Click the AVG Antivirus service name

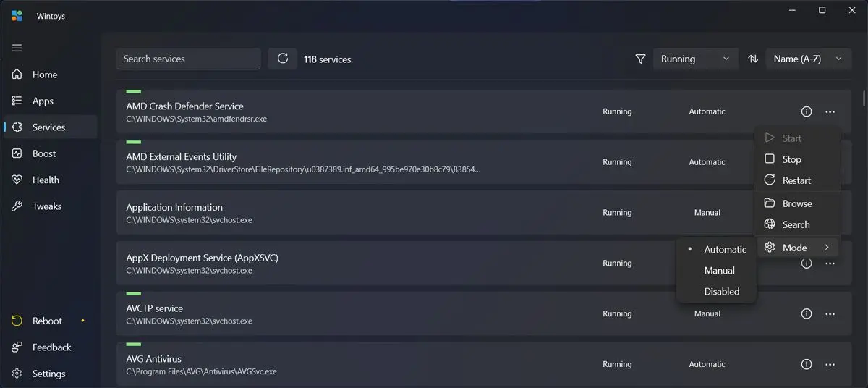[x=153, y=359]
